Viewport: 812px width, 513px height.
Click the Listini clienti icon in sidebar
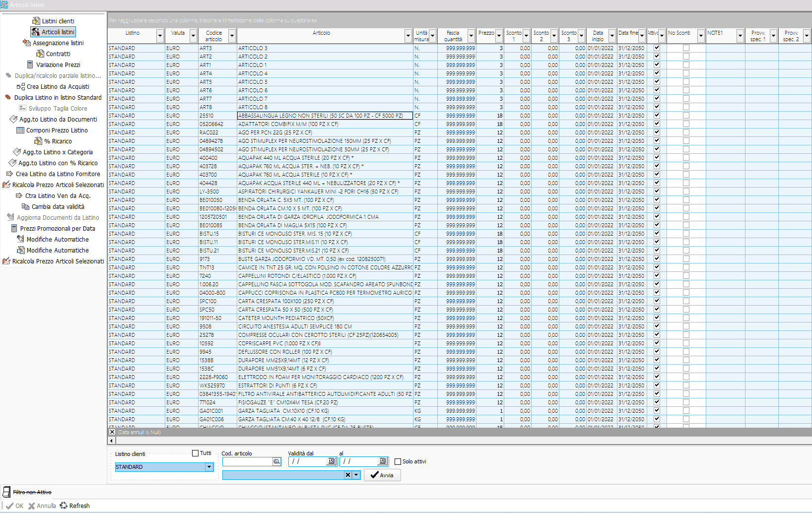(36, 21)
